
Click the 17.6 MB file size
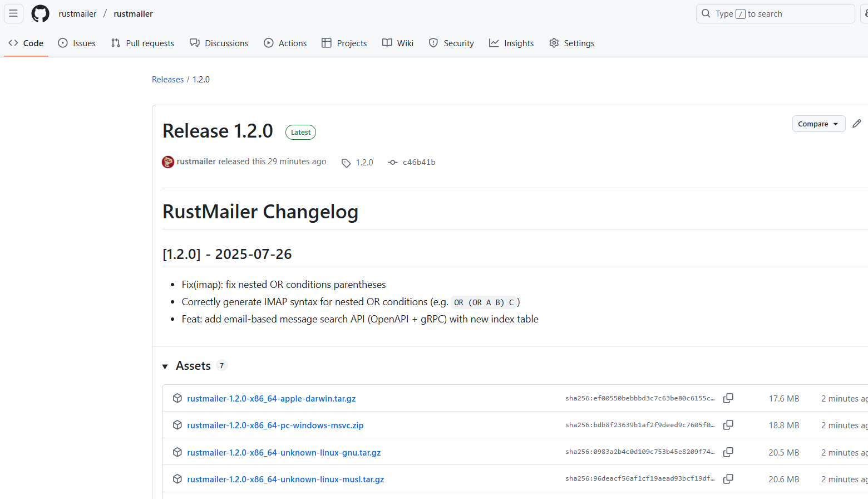(784, 398)
